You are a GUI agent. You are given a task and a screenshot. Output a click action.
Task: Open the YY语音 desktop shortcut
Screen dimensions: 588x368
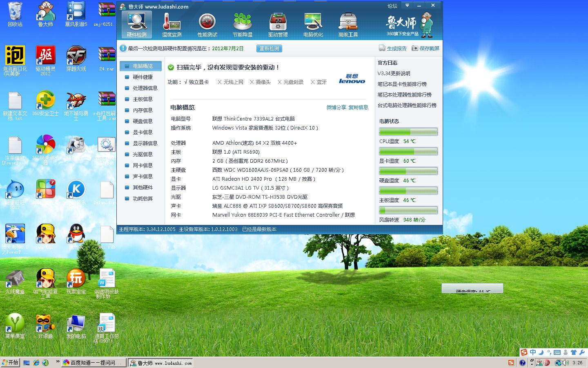[46, 326]
